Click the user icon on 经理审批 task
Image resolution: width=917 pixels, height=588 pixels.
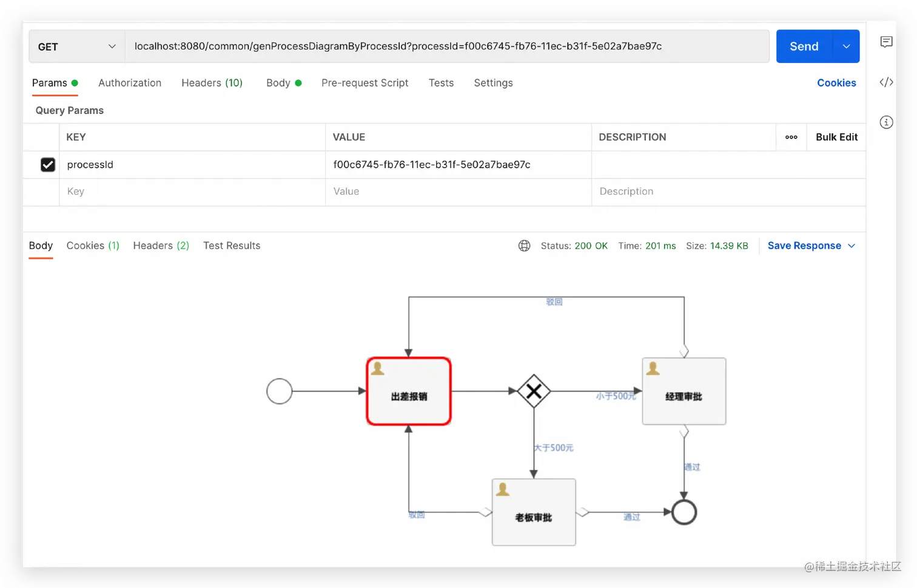(653, 368)
